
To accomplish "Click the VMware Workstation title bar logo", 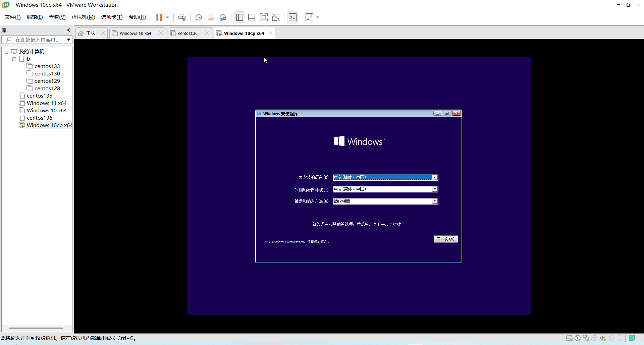I will [x=5, y=5].
